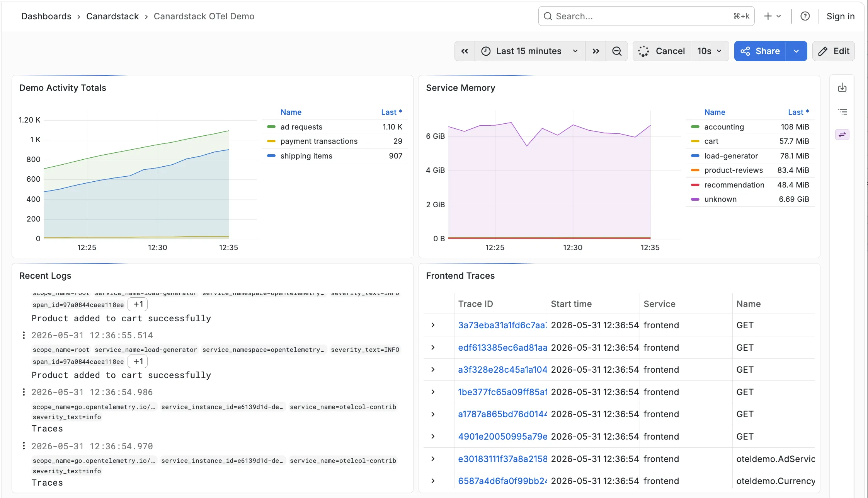
Task: Open trace link 4901e20050995a79e
Action: click(x=502, y=437)
